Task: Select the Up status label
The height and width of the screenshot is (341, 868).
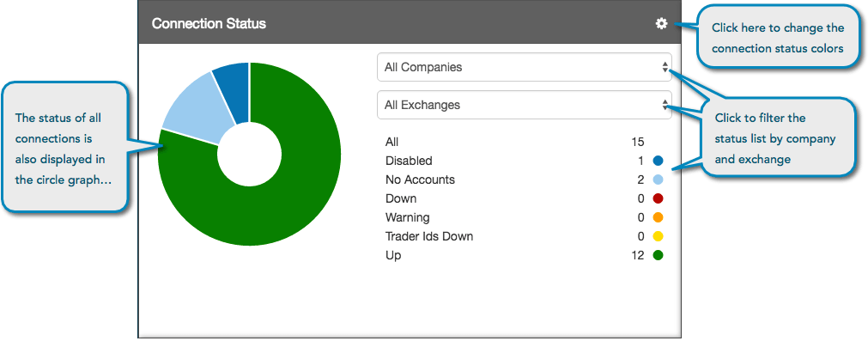Action: coord(393,255)
